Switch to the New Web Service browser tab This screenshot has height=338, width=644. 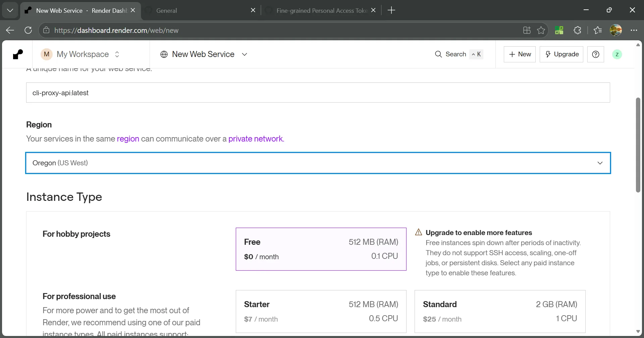tap(80, 10)
